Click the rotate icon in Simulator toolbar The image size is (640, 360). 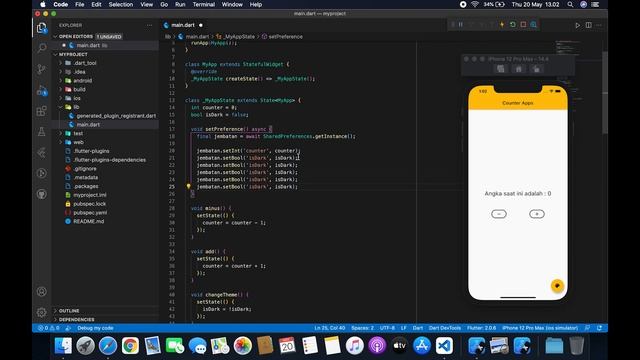coord(536,69)
